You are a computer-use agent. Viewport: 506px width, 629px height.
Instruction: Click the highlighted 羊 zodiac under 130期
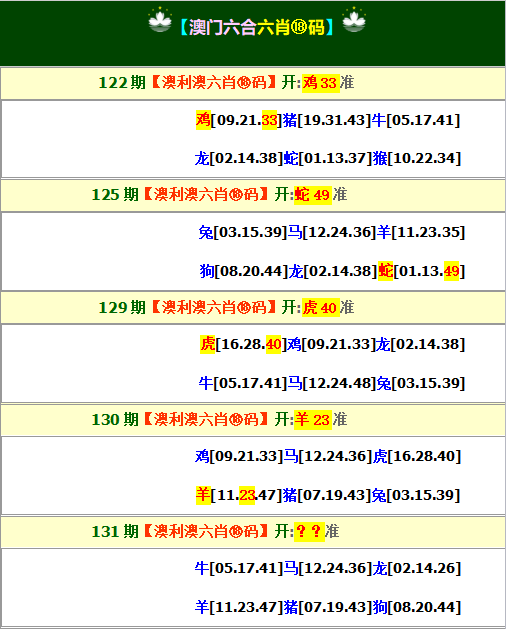[x=203, y=495]
